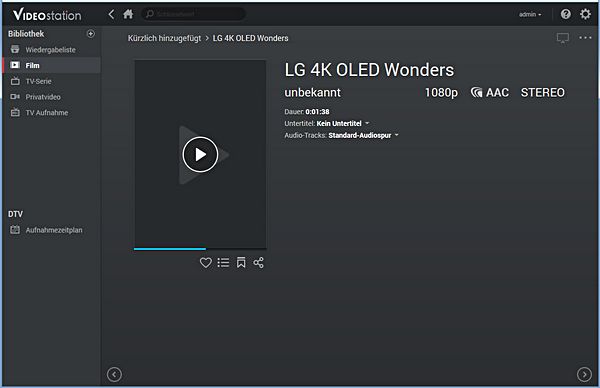Viewport: 600px width, 388px height.
Task: Go back with the header arrow
Action: tap(111, 15)
